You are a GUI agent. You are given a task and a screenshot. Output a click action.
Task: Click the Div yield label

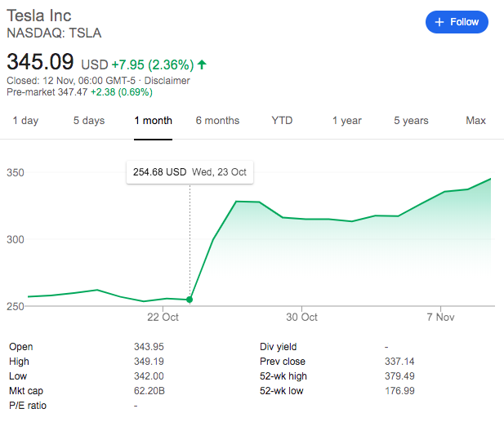279,347
